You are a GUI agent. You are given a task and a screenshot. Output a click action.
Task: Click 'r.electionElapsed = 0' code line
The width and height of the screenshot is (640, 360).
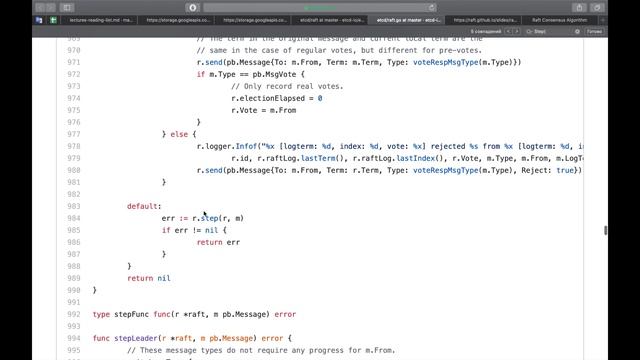[277, 98]
